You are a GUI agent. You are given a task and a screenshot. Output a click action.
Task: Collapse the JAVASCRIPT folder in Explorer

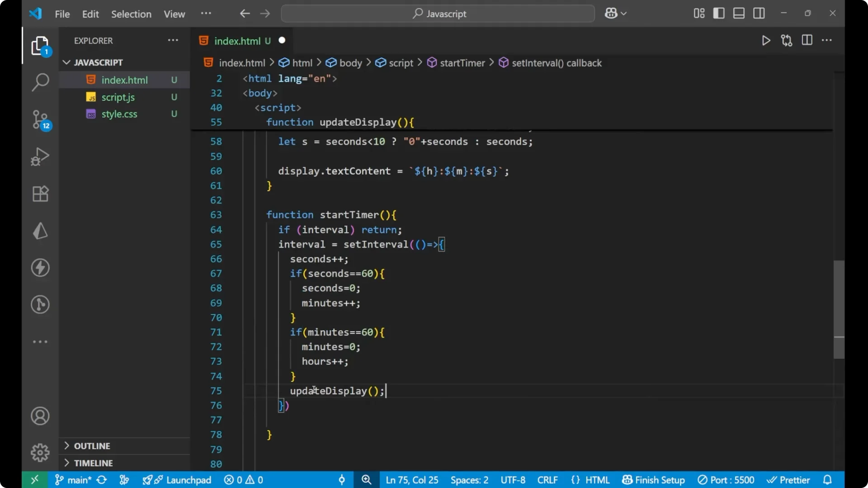[x=67, y=62]
